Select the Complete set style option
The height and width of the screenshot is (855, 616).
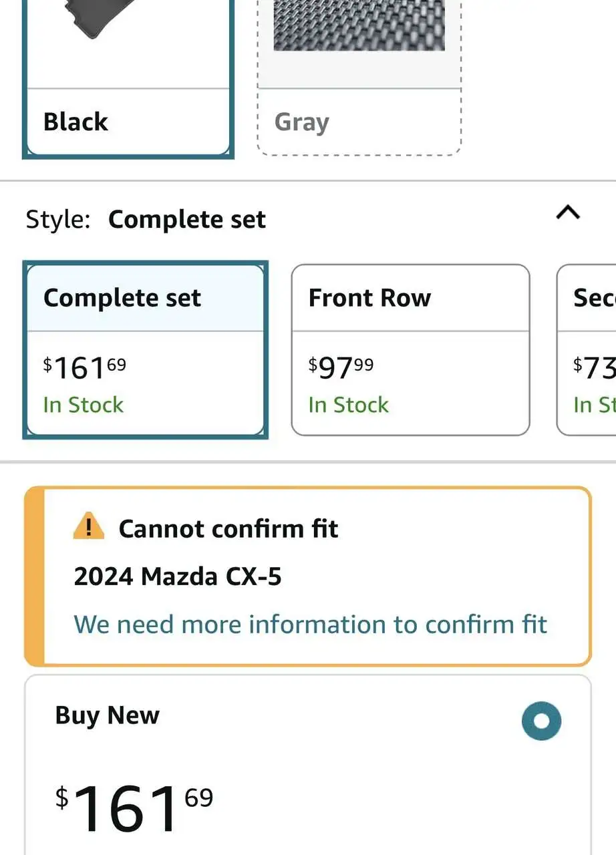click(145, 351)
